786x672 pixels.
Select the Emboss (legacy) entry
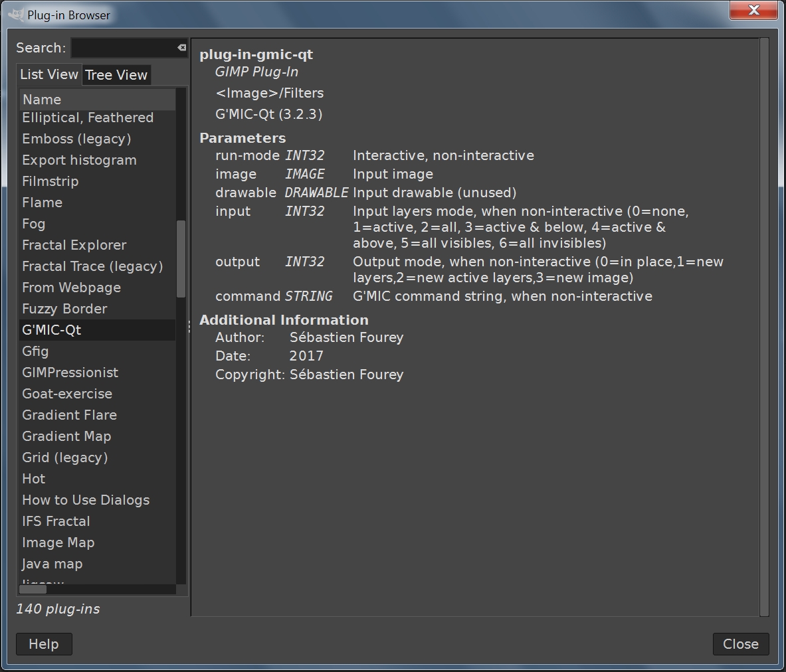[x=98, y=139]
